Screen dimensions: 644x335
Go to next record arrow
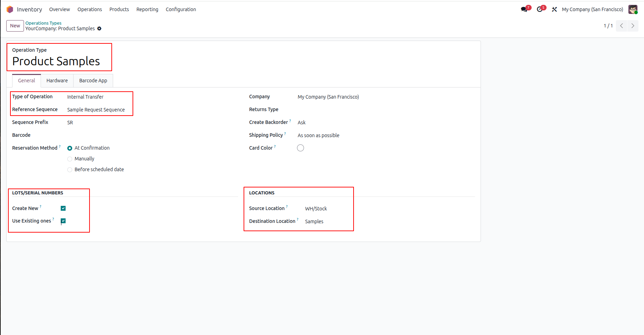pos(633,26)
